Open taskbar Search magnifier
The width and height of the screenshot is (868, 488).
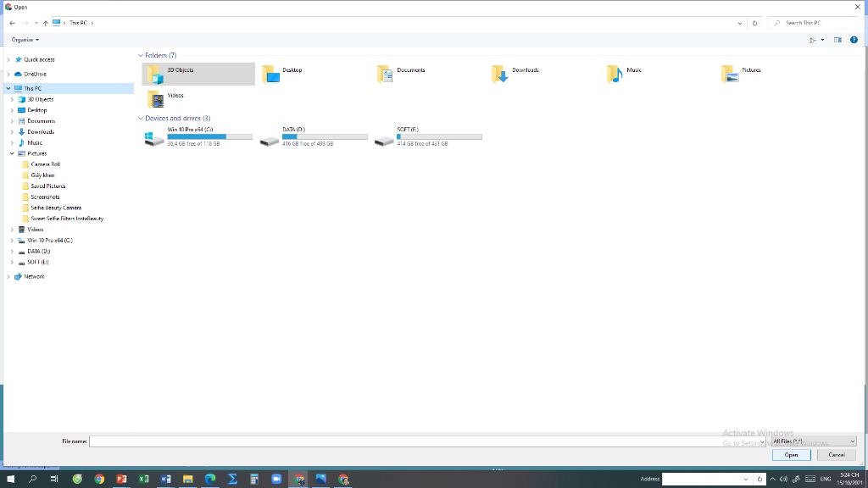click(33, 480)
